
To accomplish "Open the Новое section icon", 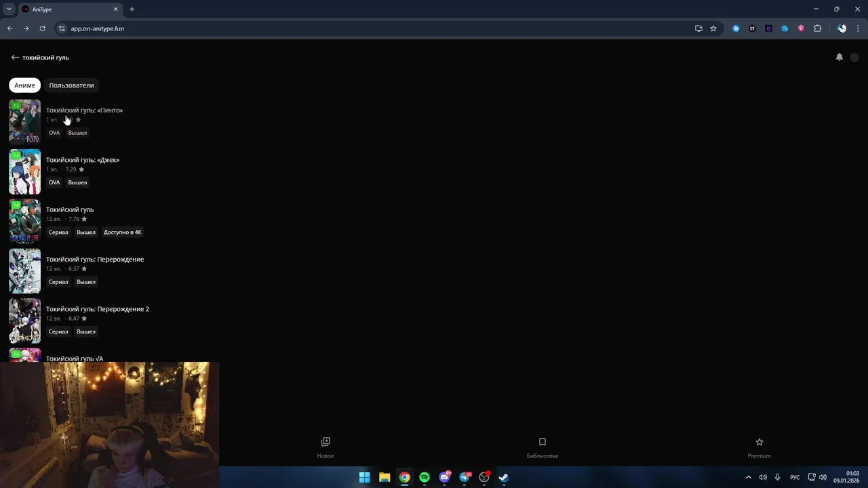I will click(x=325, y=442).
